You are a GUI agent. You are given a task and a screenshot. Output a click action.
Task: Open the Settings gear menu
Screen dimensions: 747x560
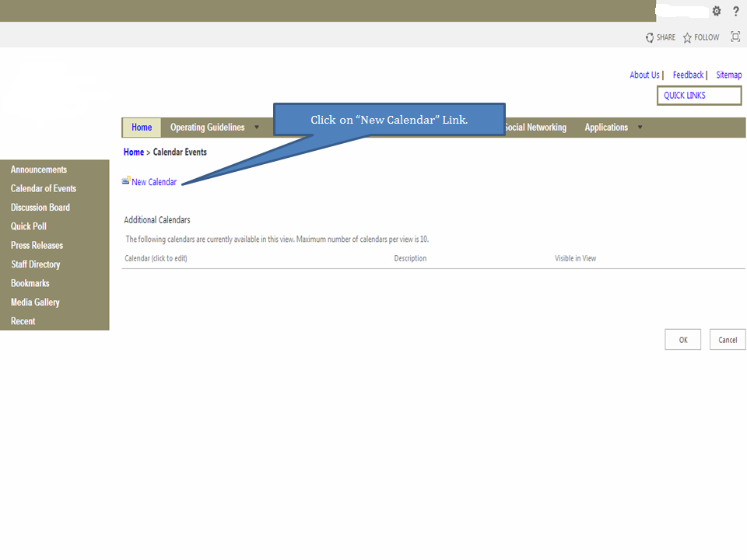point(716,11)
